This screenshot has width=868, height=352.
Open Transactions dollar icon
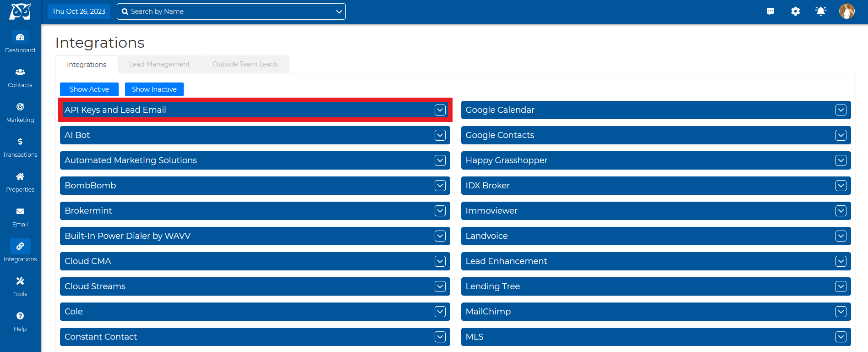(20, 142)
